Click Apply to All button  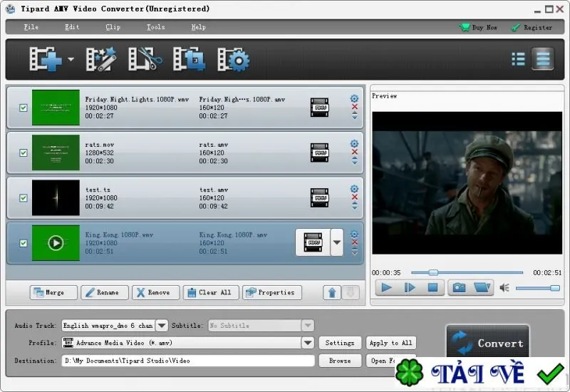(x=390, y=343)
